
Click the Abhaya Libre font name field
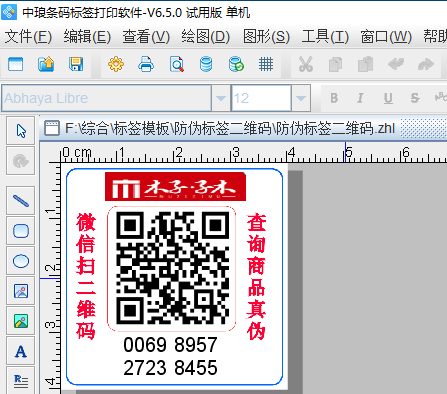[106, 98]
